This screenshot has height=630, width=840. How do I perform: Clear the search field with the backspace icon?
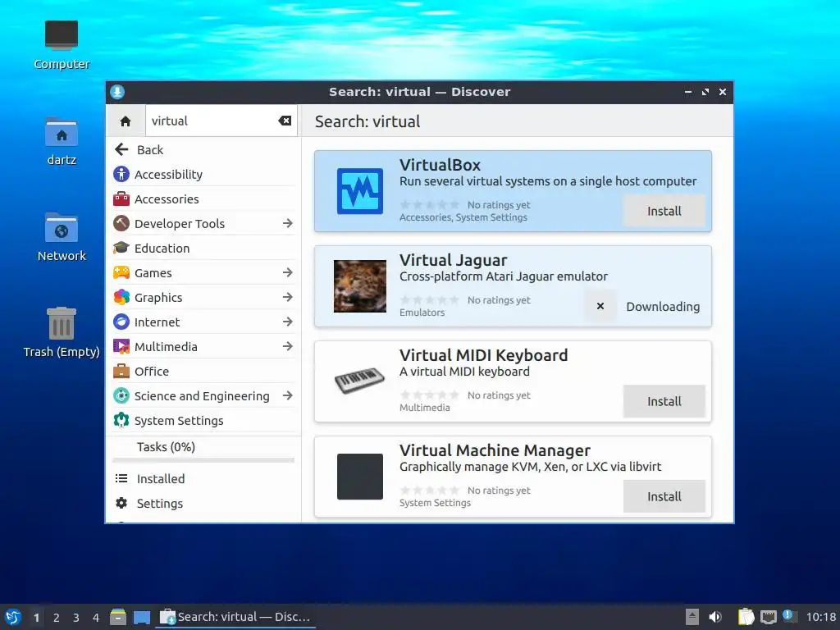(285, 121)
